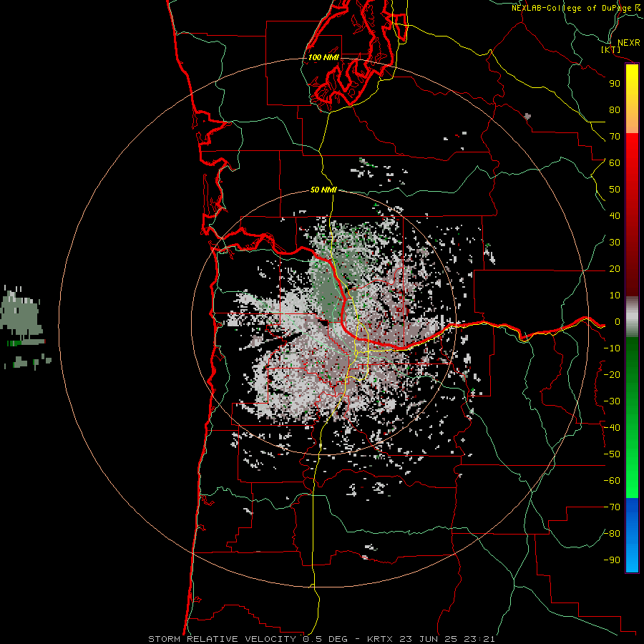Click the NEXR label at top right
Screen dimensions: 644x644
pyautogui.click(x=628, y=42)
